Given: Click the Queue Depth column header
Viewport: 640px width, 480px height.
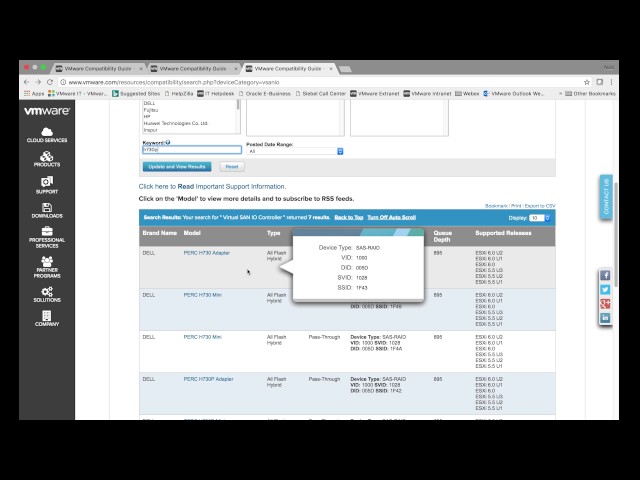Looking at the screenshot, I should 442,236.
